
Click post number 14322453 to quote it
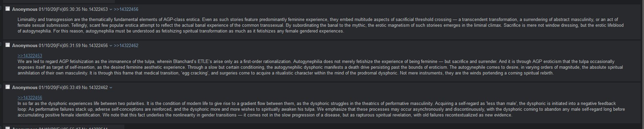point(98,9)
